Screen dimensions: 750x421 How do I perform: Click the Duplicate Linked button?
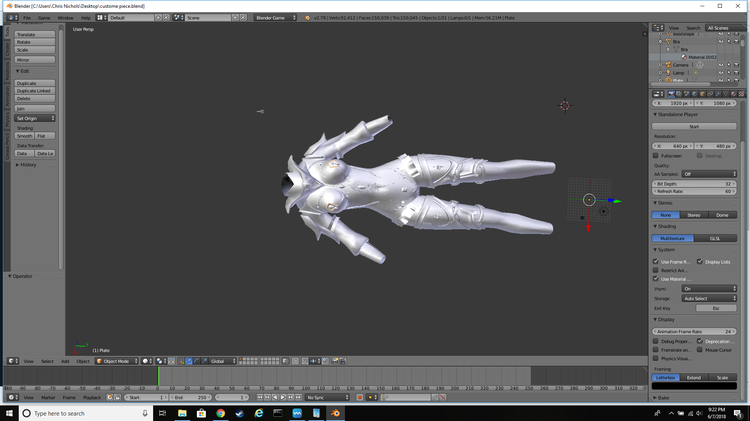coord(35,91)
